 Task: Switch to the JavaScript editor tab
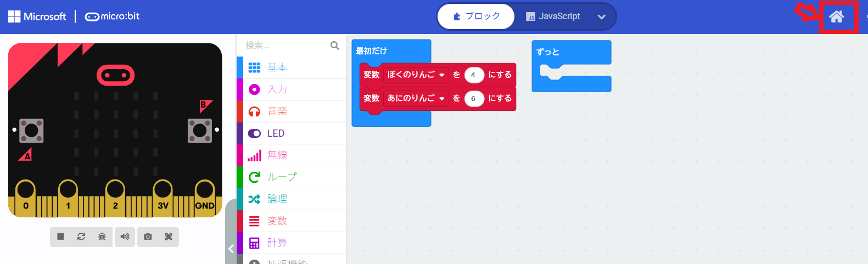553,16
